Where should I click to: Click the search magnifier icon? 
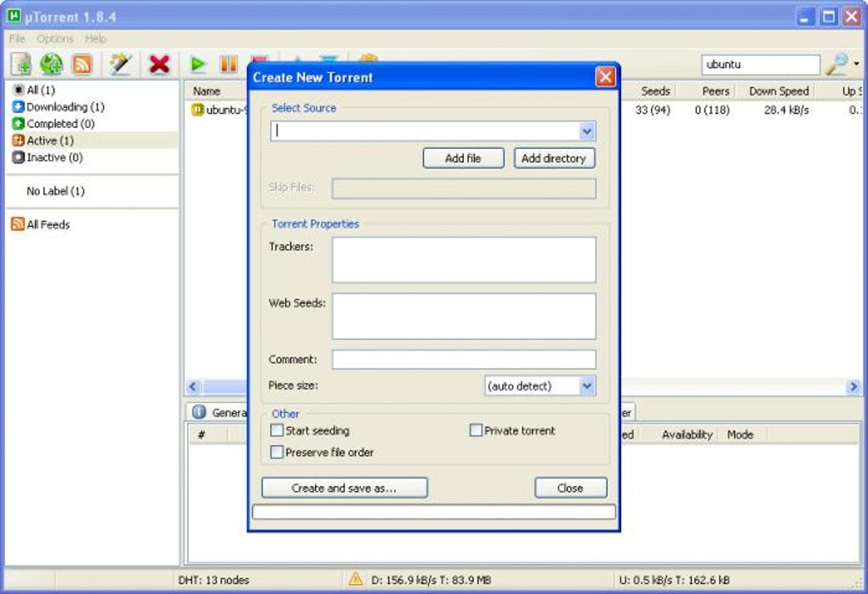[x=837, y=64]
